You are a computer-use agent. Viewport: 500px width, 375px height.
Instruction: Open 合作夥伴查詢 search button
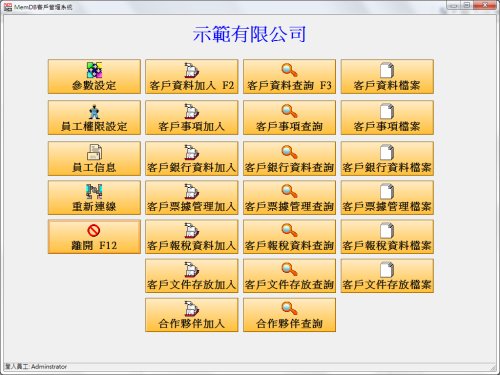click(x=289, y=315)
